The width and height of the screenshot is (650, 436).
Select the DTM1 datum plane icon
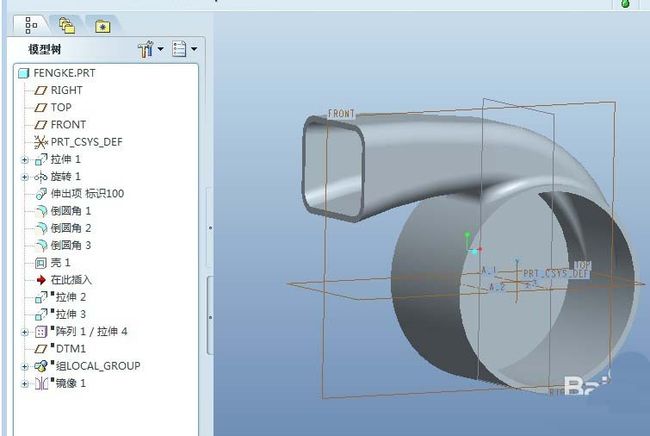(41, 349)
